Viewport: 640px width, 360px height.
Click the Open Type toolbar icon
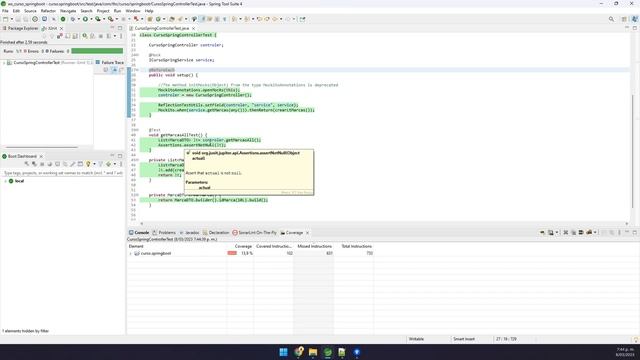(172, 19)
